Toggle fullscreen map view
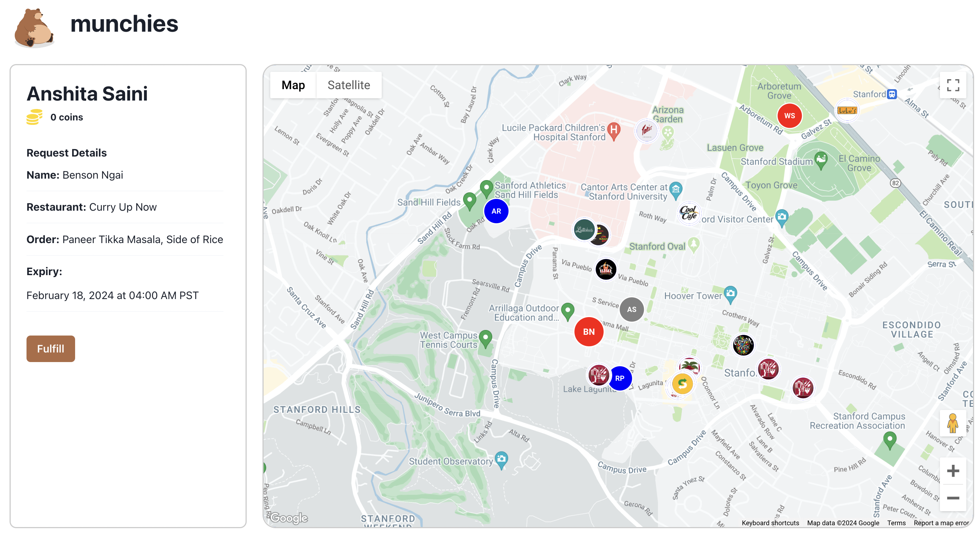Viewport: 980px width, 537px height. click(x=953, y=85)
